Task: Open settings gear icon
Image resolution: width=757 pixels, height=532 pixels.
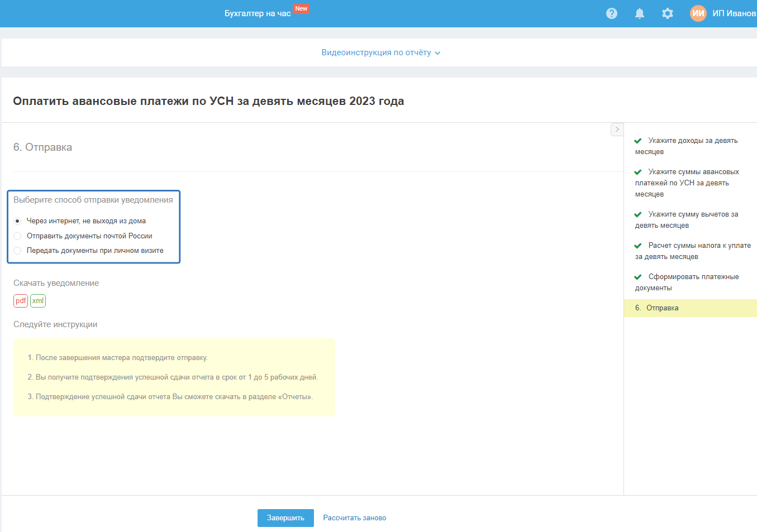Action: pyautogui.click(x=668, y=13)
